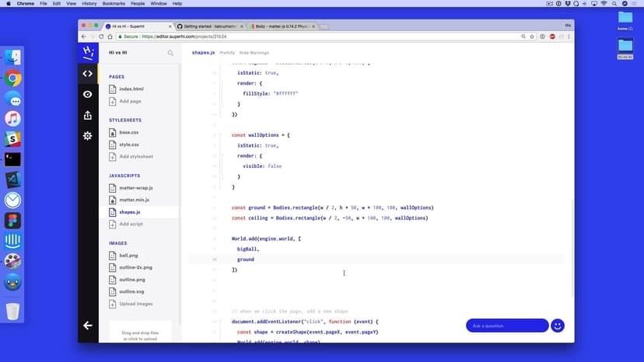Click the smiley face chat icon
This screenshot has width=644, height=362.
point(557,325)
